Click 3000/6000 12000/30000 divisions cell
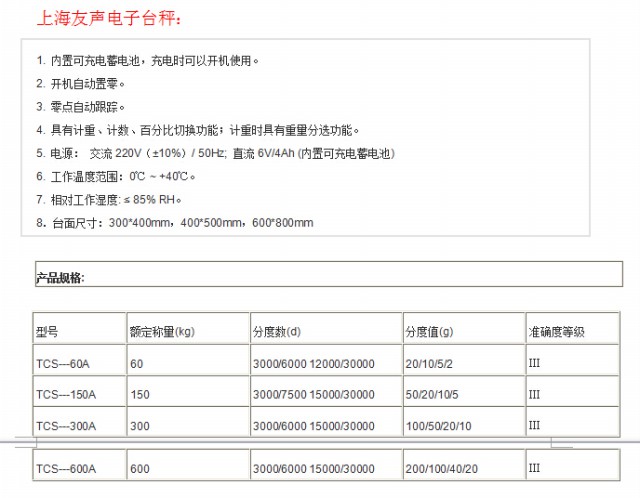This screenshot has width=640, height=498. point(313,364)
